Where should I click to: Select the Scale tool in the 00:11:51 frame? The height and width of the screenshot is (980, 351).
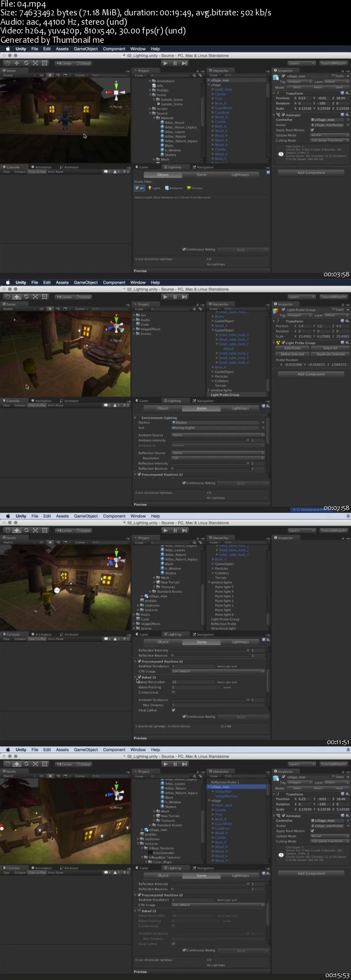(35, 530)
